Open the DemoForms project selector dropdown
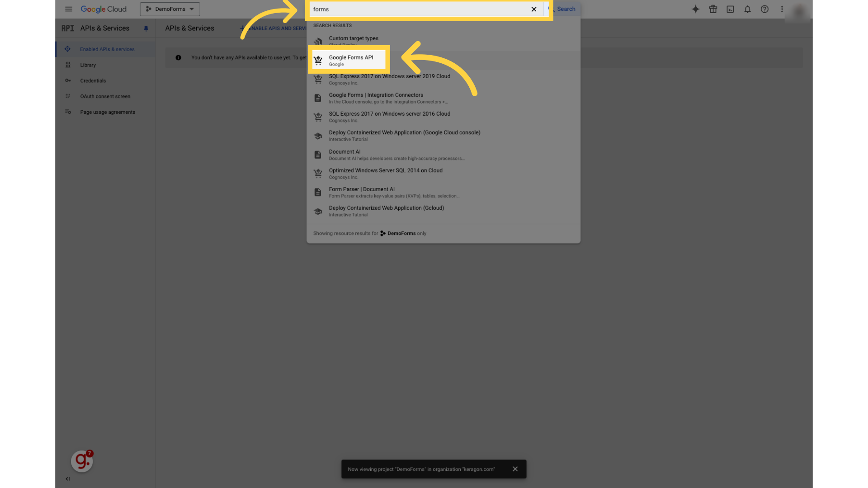Screen dimensions: 868x488 click(x=170, y=9)
